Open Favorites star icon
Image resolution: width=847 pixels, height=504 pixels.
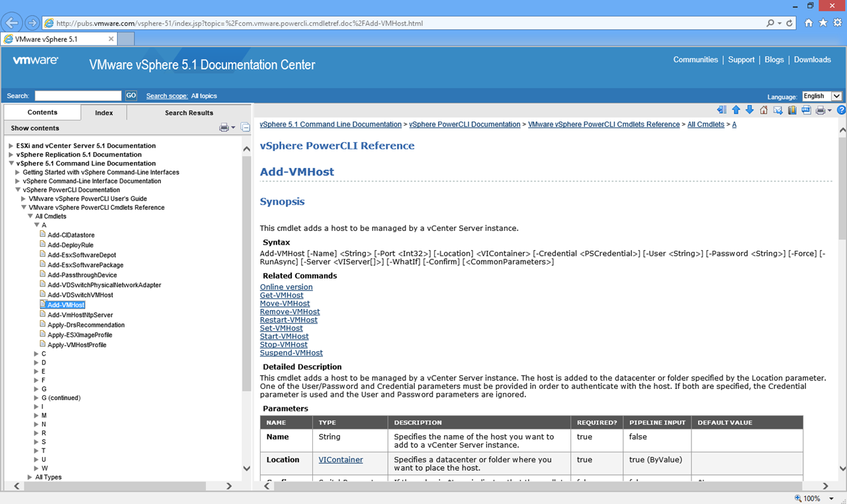(823, 23)
